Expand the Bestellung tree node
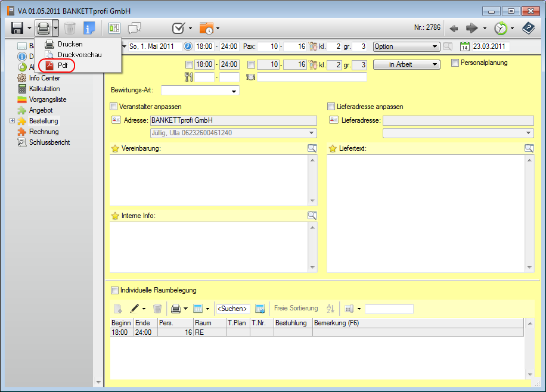This screenshot has height=392, width=546. pyautogui.click(x=13, y=121)
